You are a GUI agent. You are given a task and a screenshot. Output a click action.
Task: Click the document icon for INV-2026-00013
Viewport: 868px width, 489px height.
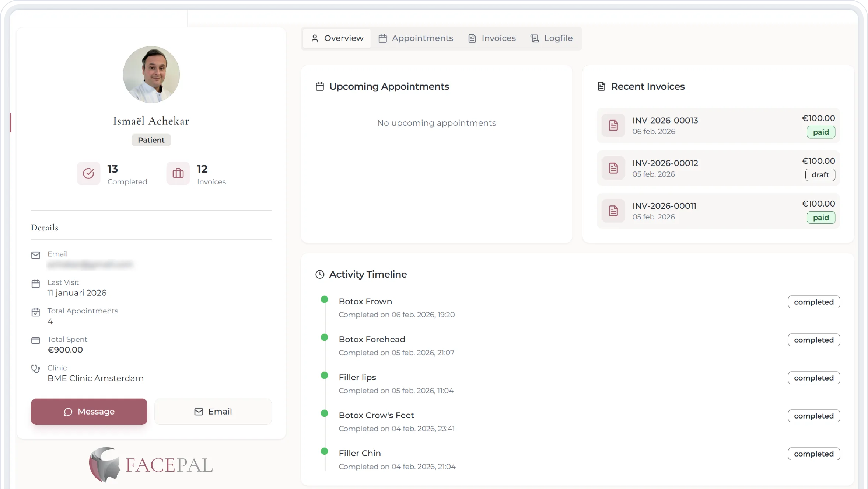click(613, 125)
